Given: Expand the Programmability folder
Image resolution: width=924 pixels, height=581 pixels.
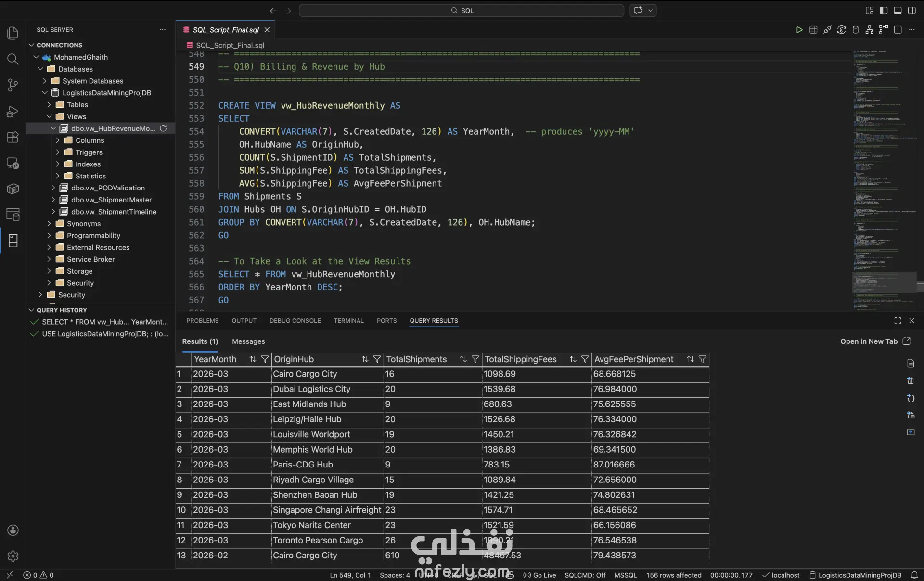Looking at the screenshot, I should click(x=49, y=235).
